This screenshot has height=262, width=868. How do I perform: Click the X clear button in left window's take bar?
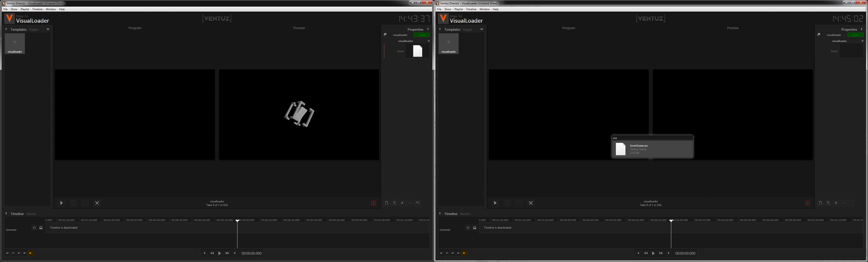(97, 203)
